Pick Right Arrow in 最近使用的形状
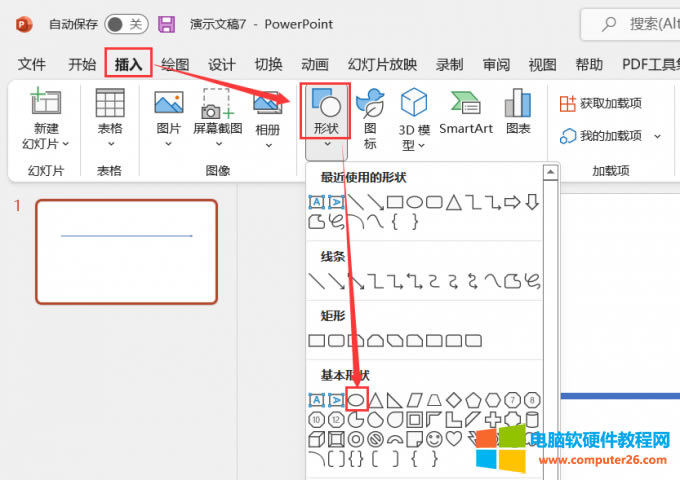The width and height of the screenshot is (680, 480). (512, 202)
